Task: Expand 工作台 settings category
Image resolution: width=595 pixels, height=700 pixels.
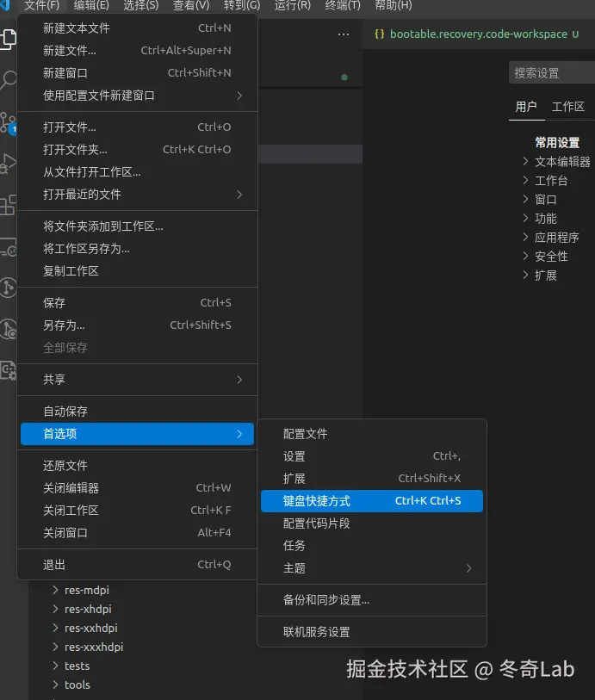Action: (545, 181)
